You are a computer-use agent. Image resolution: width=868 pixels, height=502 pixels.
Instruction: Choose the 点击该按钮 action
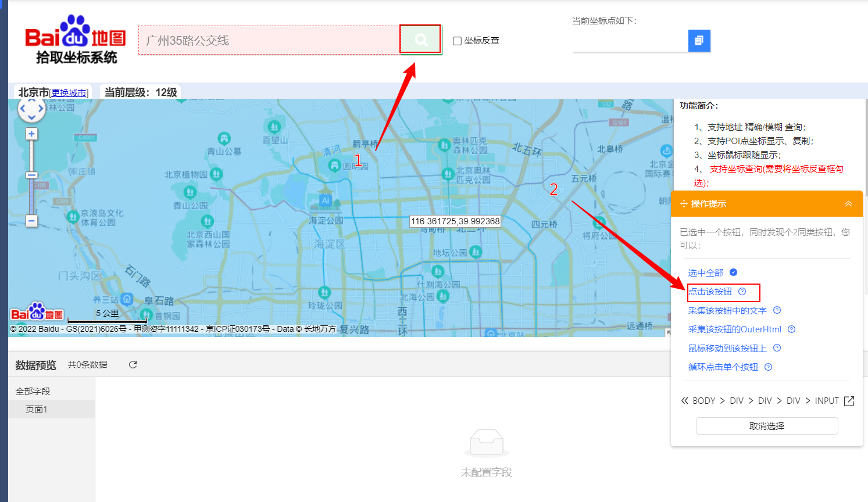[710, 292]
